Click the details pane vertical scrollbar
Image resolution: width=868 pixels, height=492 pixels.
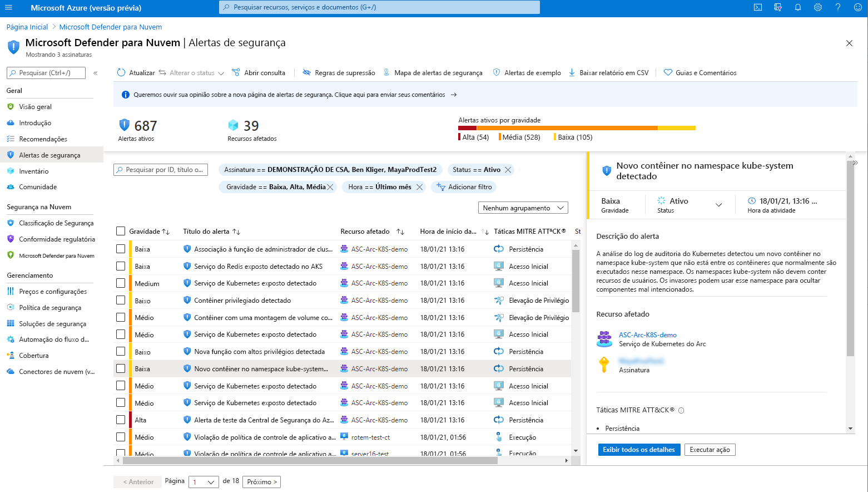click(x=850, y=259)
